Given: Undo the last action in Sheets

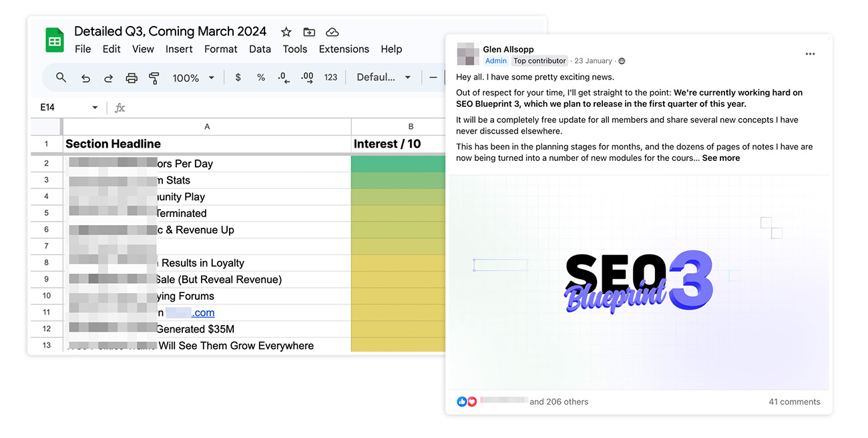Looking at the screenshot, I should pos(85,78).
